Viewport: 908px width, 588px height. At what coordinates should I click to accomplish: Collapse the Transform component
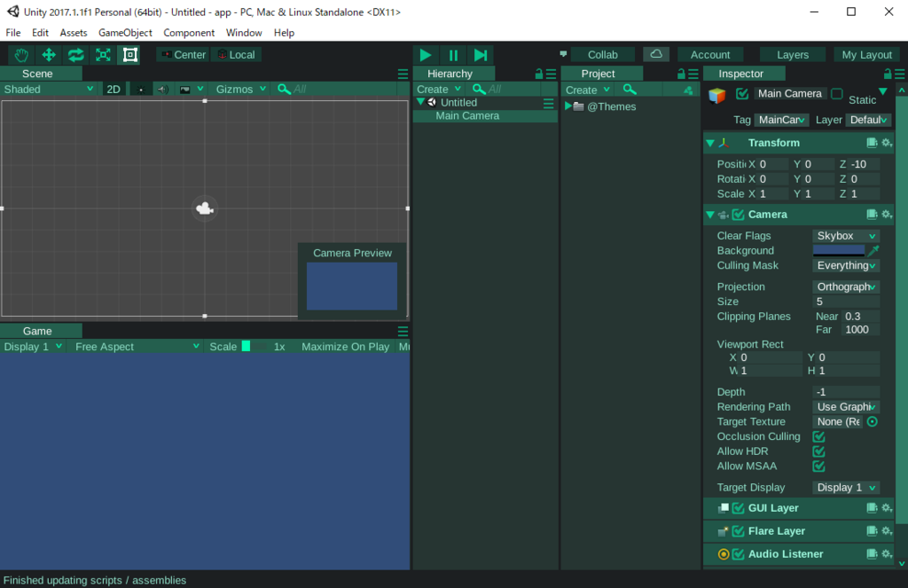click(x=710, y=143)
